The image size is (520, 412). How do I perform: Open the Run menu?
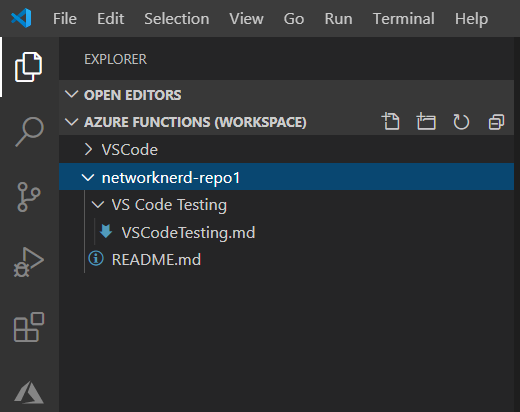pos(338,19)
